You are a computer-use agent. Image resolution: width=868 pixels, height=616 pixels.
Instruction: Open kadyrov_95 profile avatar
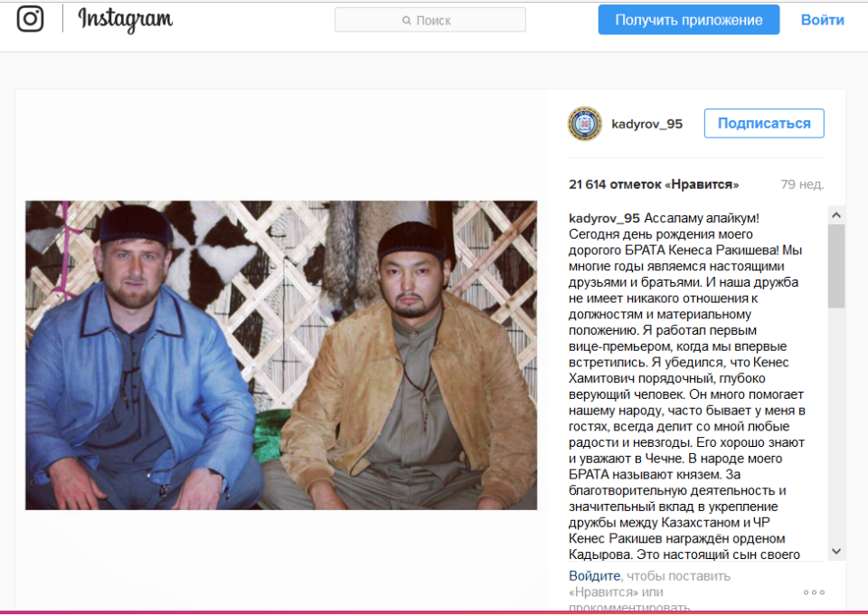(x=585, y=124)
